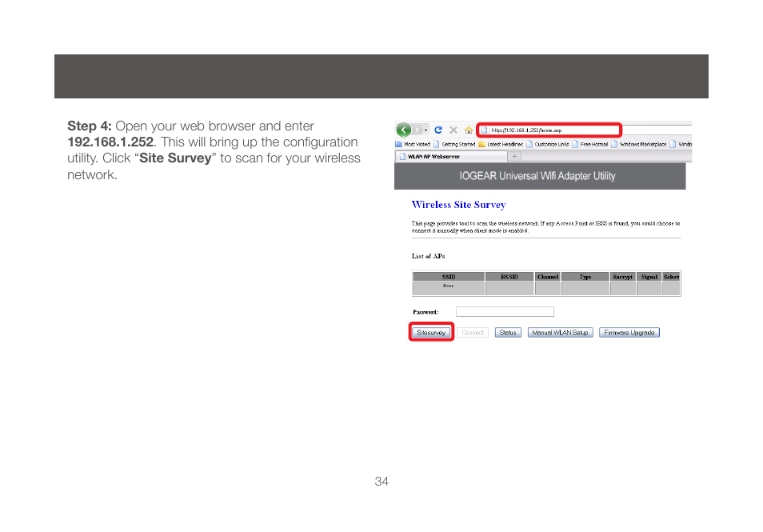The height and width of the screenshot is (532, 763).
Task: Open a new tab with plus button
Action: (x=514, y=156)
